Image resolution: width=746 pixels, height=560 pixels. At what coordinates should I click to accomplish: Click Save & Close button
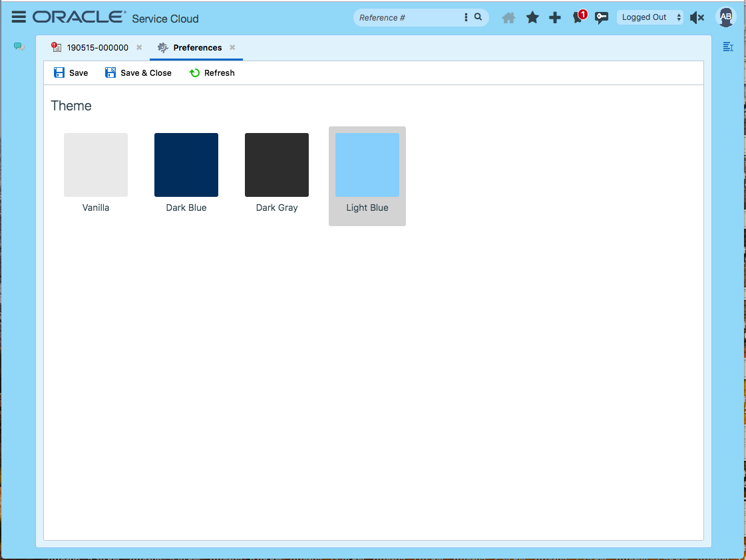(138, 72)
